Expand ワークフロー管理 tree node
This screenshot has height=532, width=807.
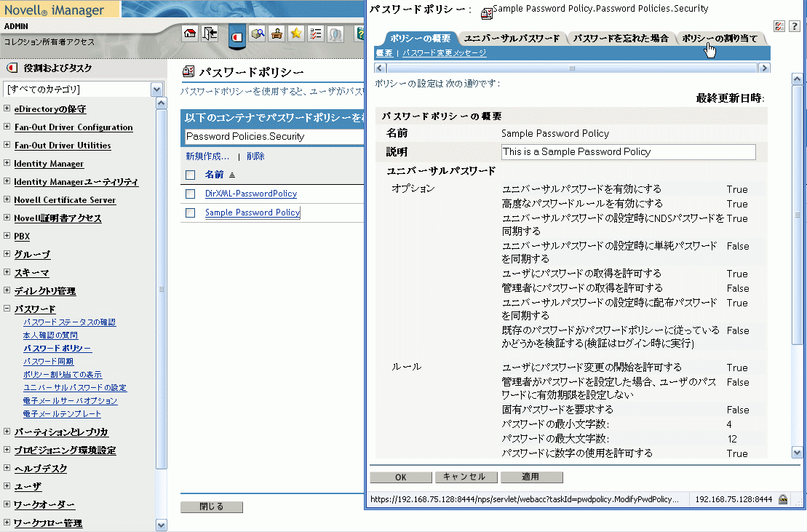[x=7, y=522]
